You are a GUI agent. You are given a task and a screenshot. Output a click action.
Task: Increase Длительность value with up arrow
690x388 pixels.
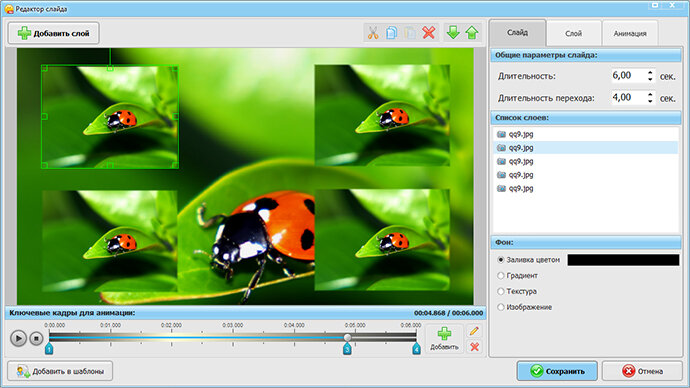[x=650, y=73]
